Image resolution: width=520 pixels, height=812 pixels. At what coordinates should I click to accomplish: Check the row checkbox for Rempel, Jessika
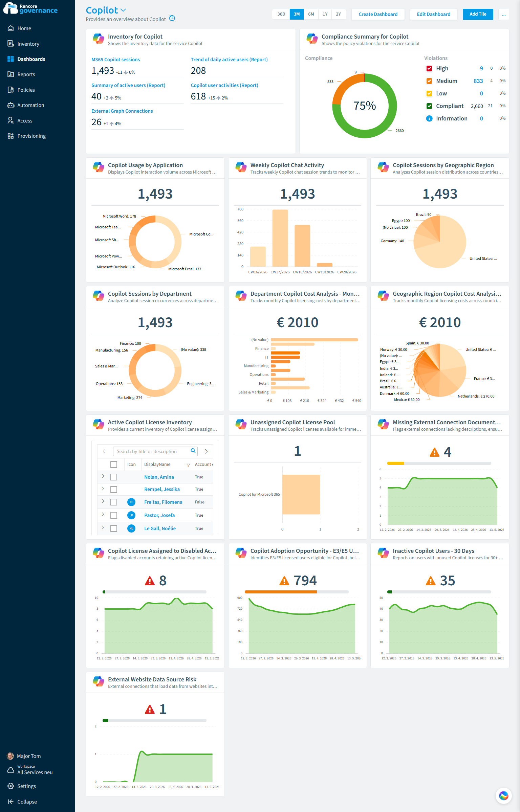tap(114, 490)
